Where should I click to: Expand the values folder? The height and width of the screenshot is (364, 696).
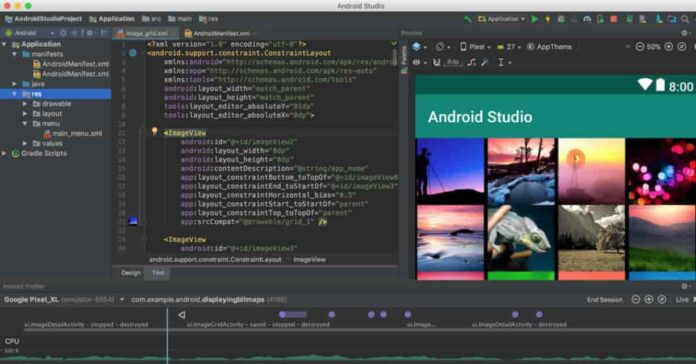point(25,143)
